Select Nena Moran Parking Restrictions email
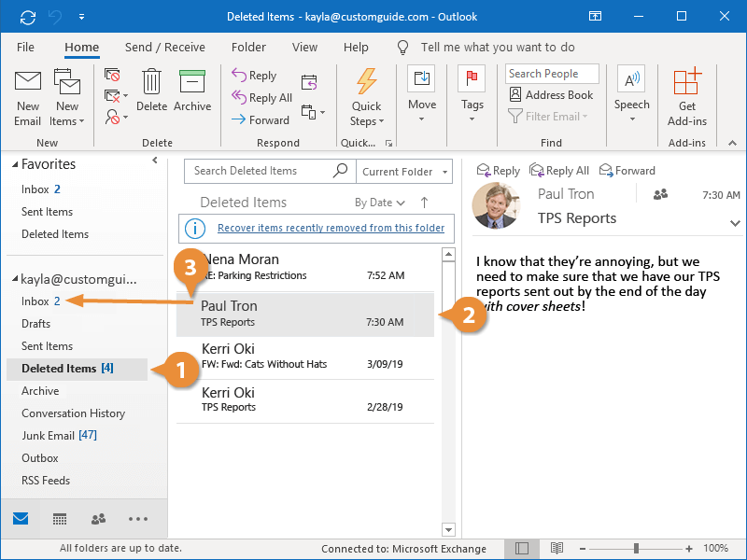The image size is (747, 560). (305, 268)
